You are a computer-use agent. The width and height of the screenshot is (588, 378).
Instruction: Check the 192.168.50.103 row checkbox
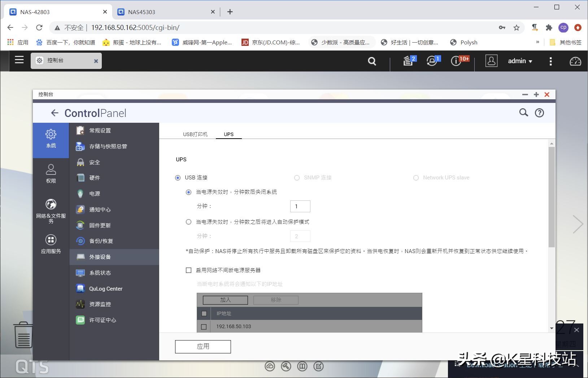[x=204, y=326]
